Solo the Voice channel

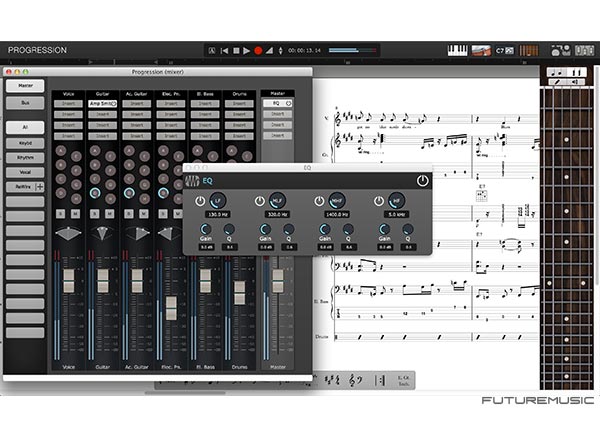point(60,214)
